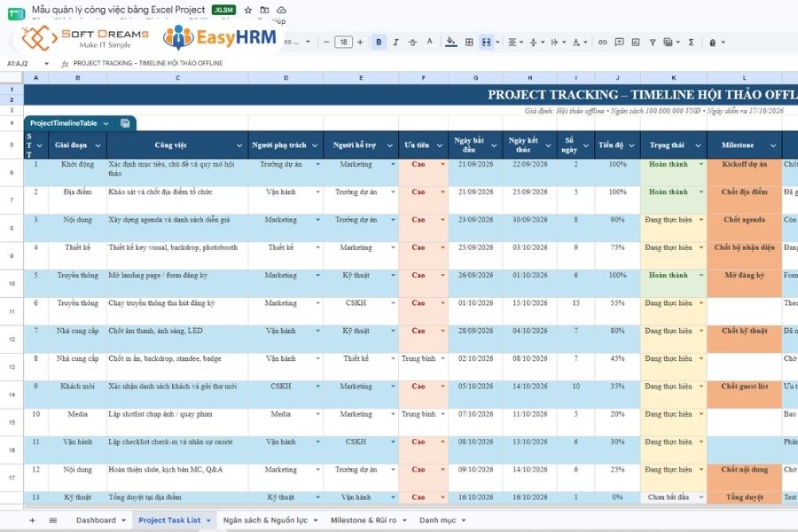The width and height of the screenshot is (798, 532).
Task: Switch to Milestone & Rủi ro tab
Action: 364,520
